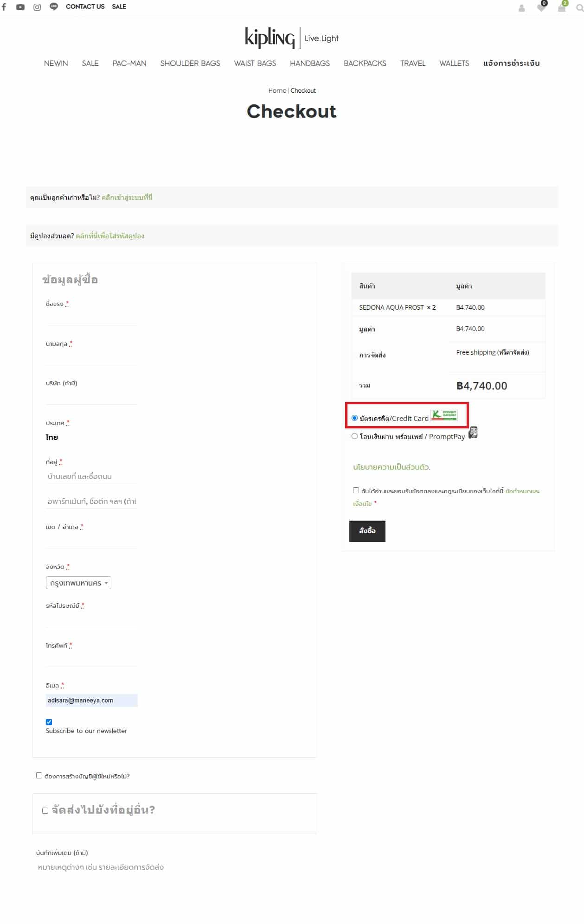
Task: Choose the PromptPay transfer option
Action: [354, 436]
